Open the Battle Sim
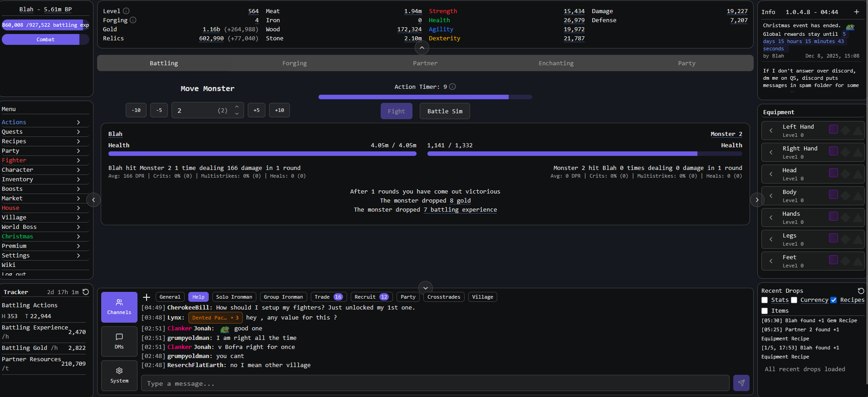This screenshot has height=397, width=868. click(445, 111)
